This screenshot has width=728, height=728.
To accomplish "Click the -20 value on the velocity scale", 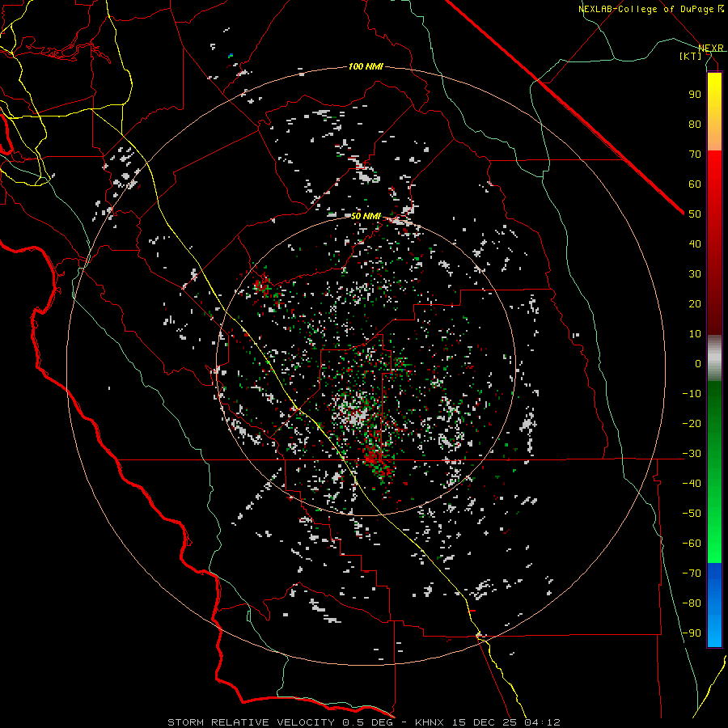I will [x=692, y=424].
